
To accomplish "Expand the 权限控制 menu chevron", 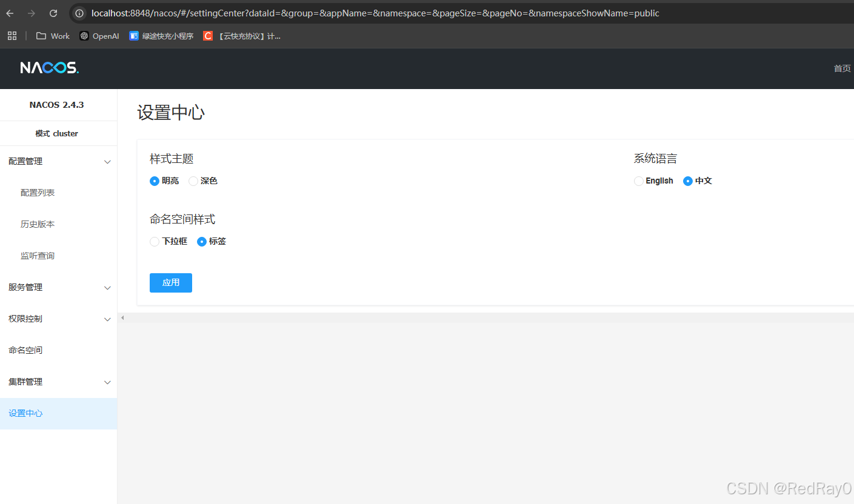I will (x=107, y=319).
